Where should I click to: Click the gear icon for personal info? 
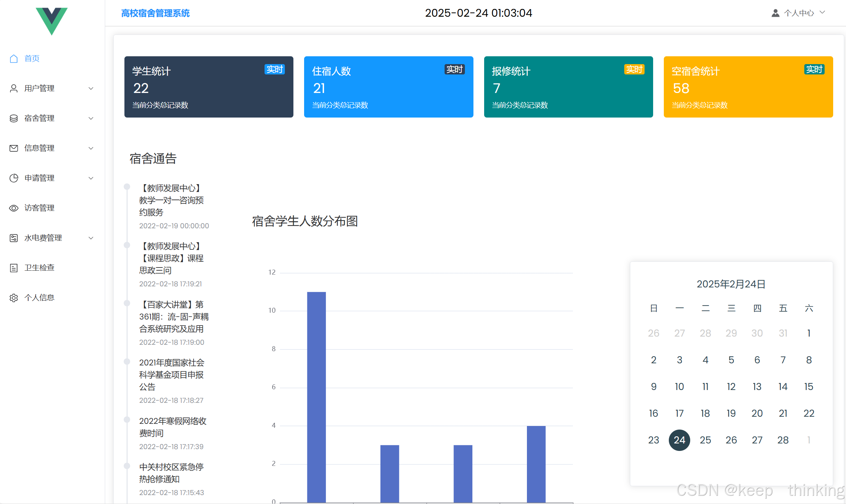tap(14, 298)
